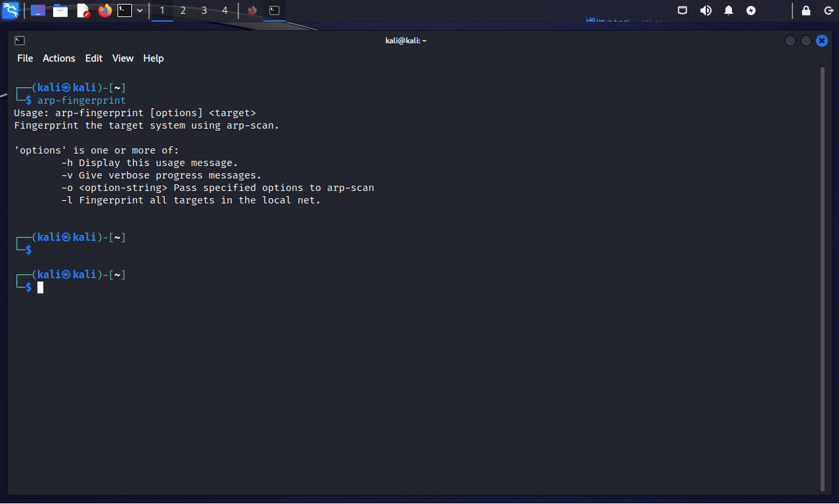
Task: Open the File menu in the terminal
Action: tap(25, 58)
